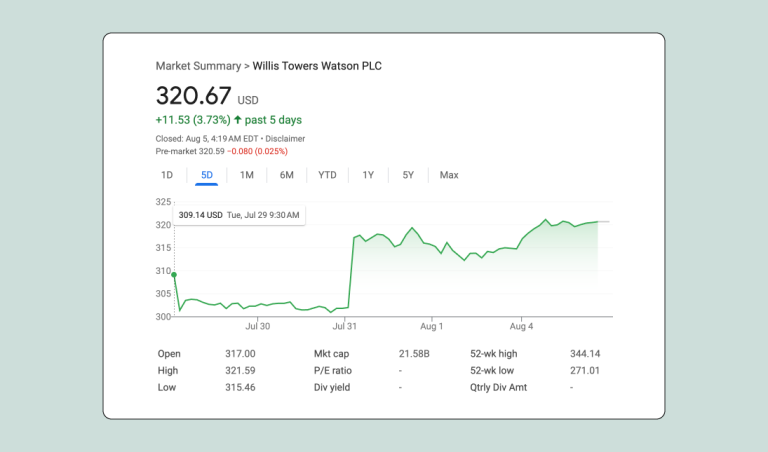Screen dimensions: 768x452
Task: Click the Open value 317.00
Action: coord(240,354)
